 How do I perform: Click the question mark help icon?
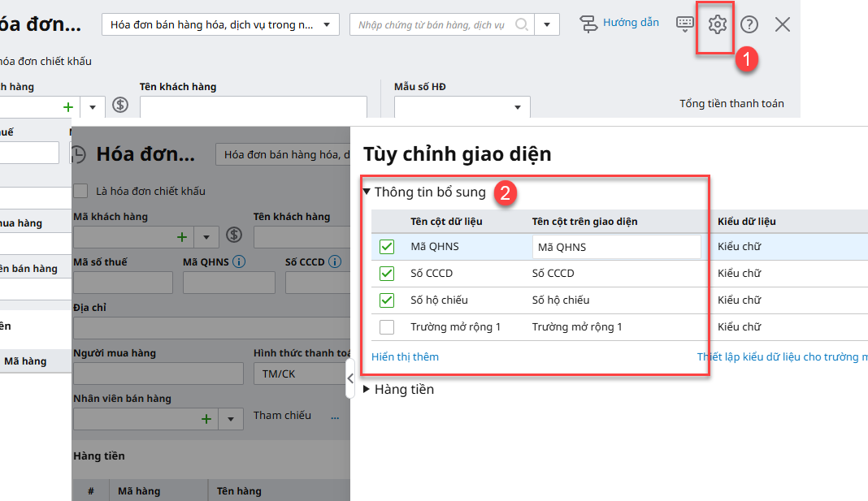(749, 24)
